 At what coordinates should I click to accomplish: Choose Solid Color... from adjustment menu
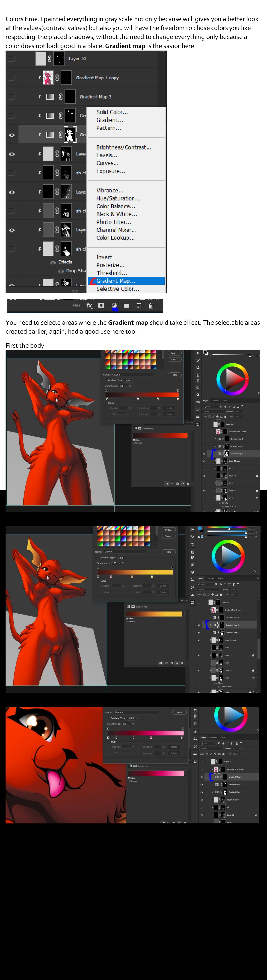(x=112, y=112)
